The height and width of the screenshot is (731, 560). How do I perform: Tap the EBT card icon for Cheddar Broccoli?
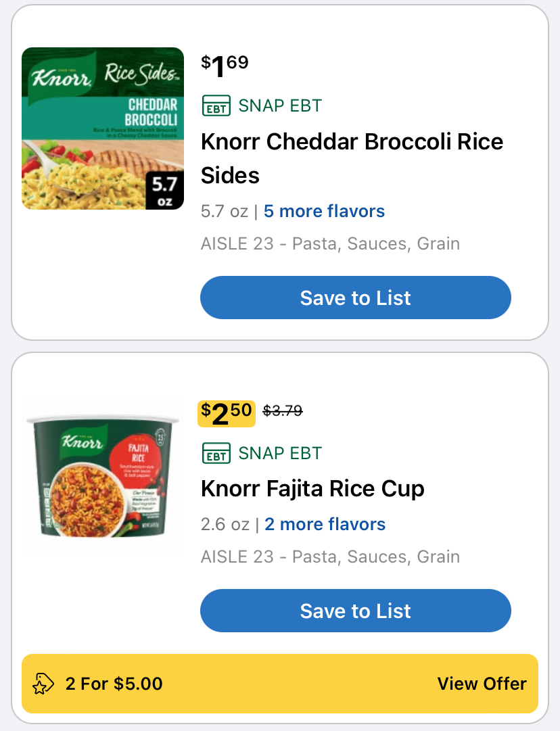click(x=216, y=105)
